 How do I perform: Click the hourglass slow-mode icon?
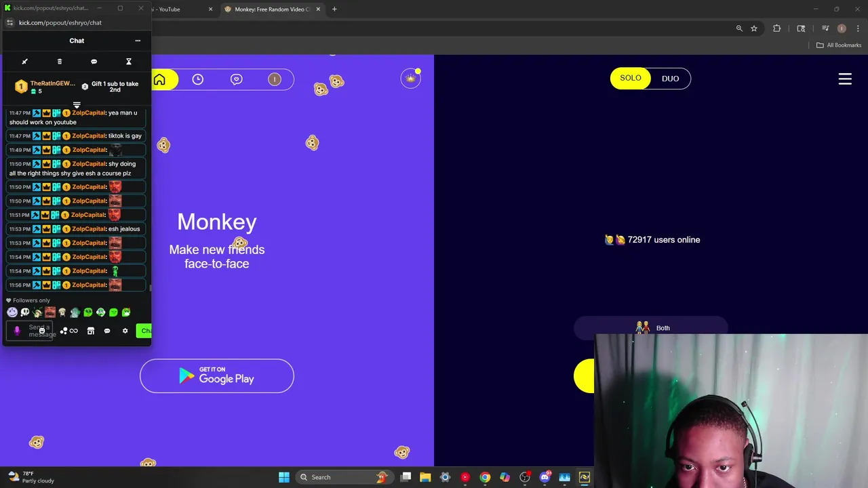[x=128, y=62]
